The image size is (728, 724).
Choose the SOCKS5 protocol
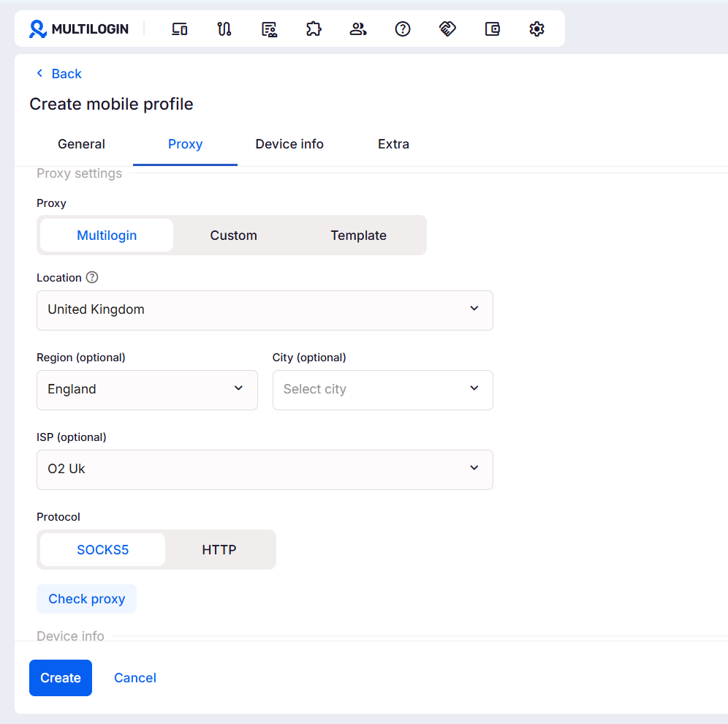[x=102, y=549]
